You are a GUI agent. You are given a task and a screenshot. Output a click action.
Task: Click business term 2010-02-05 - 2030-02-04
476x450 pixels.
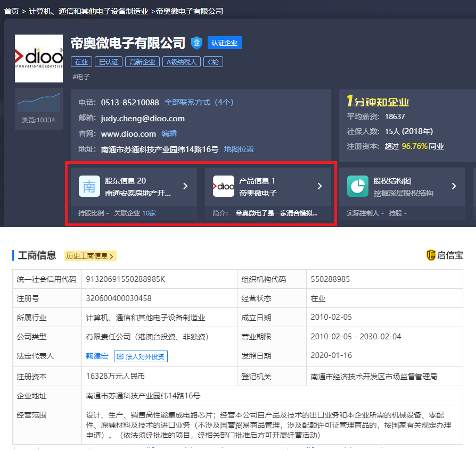356,337
